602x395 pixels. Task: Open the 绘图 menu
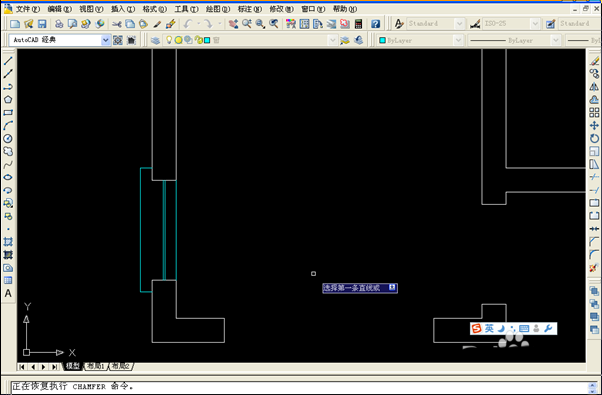pos(218,8)
